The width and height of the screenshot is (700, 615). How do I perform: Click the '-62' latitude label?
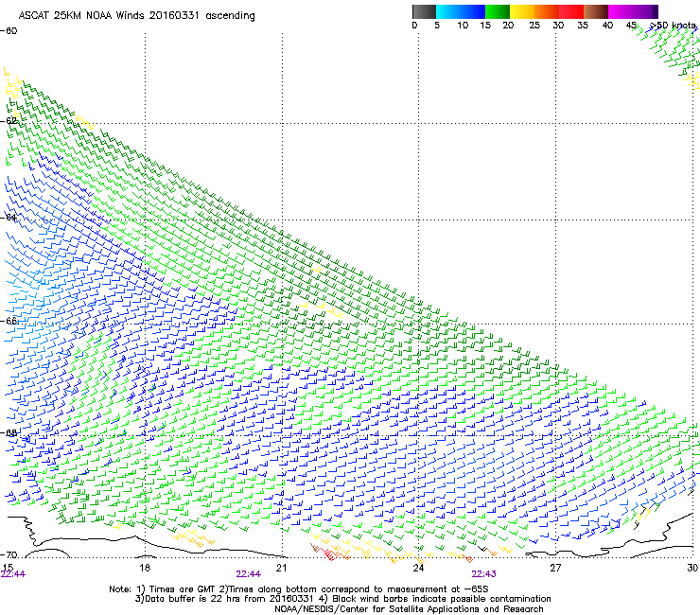point(9,121)
